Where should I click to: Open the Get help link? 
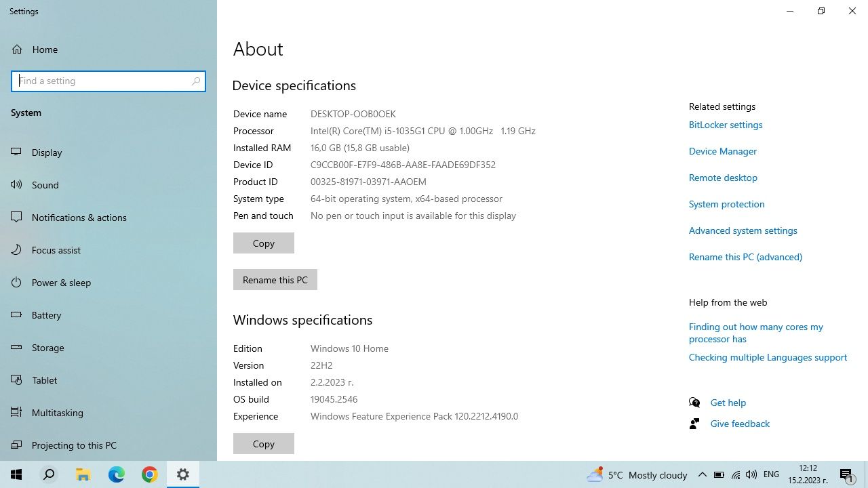point(728,403)
